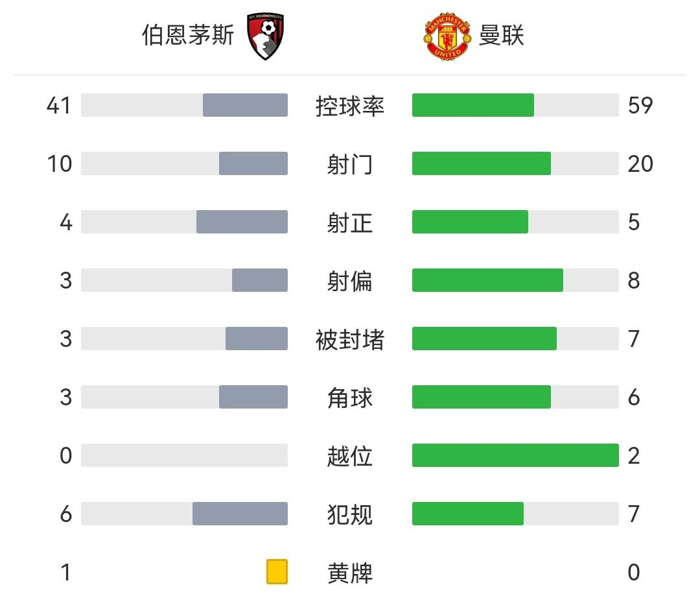700x596 pixels.
Task: Click the 被封堵 stat label
Action: click(x=350, y=339)
